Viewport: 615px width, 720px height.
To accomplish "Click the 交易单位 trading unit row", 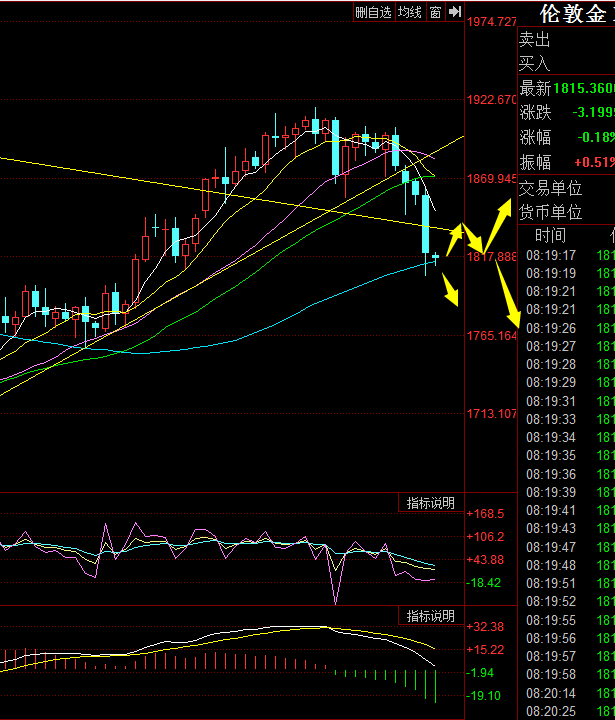I will (x=551, y=187).
